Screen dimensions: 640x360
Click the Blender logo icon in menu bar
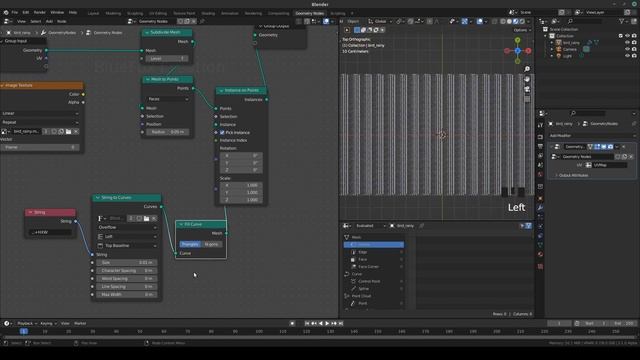point(6,12)
